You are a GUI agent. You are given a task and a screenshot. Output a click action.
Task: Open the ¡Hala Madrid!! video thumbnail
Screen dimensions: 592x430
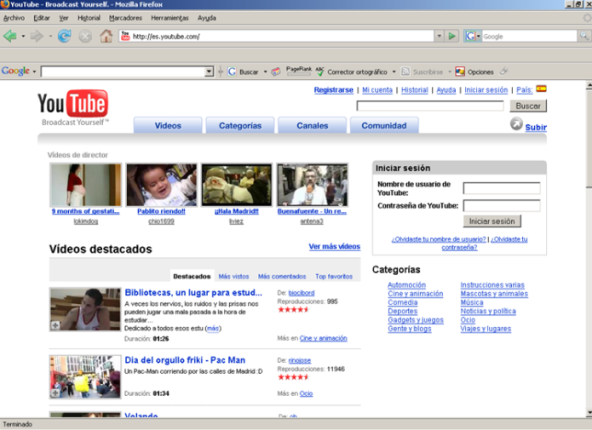pos(236,185)
